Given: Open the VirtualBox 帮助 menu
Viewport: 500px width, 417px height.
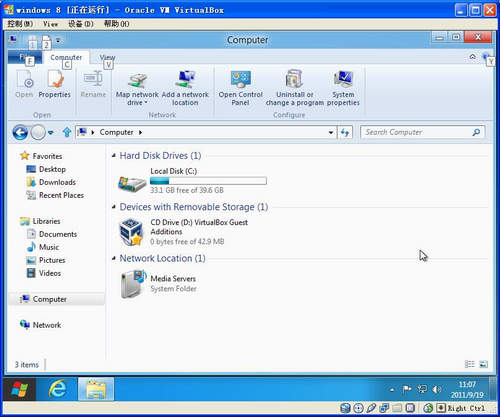Looking at the screenshot, I should (x=117, y=24).
